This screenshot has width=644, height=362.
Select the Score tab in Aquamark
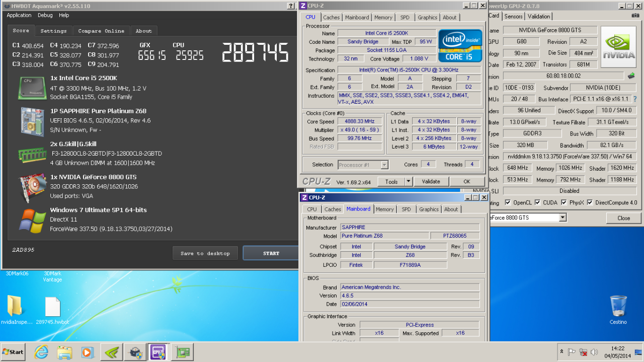pos(21,30)
